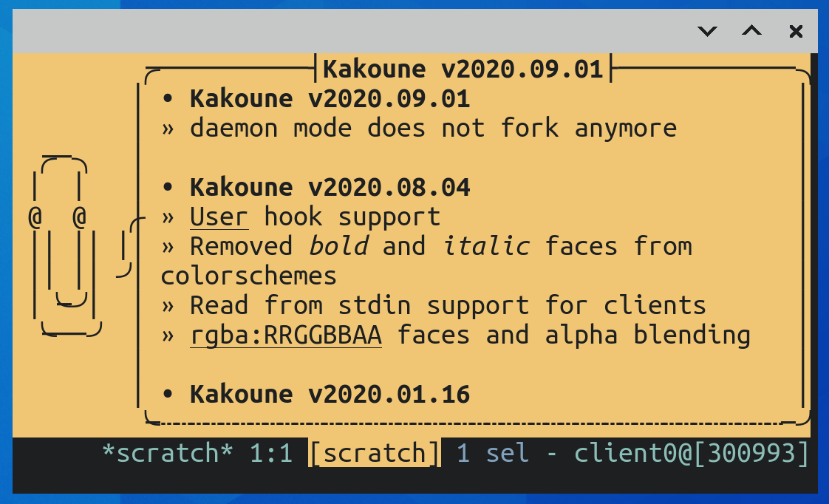The width and height of the screenshot is (829, 504).
Task: Collapse the changelog popup via down chevron
Action: click(x=708, y=31)
